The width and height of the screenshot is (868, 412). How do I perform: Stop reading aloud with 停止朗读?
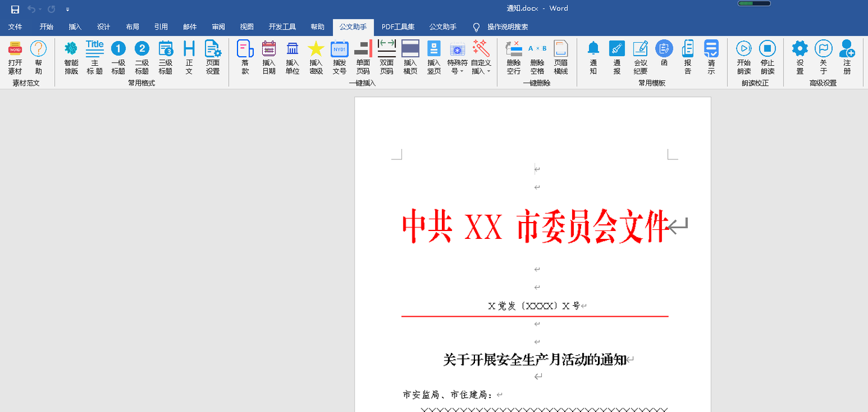[x=767, y=57]
